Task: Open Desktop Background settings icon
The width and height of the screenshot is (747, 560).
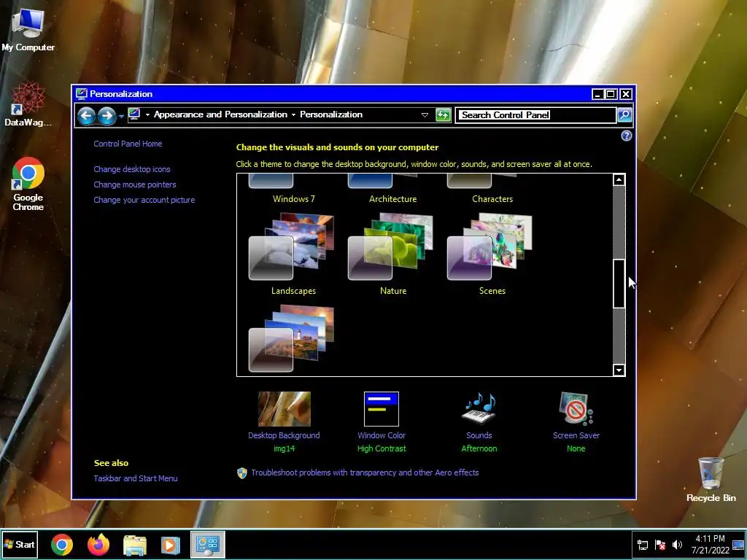Action: [x=284, y=409]
